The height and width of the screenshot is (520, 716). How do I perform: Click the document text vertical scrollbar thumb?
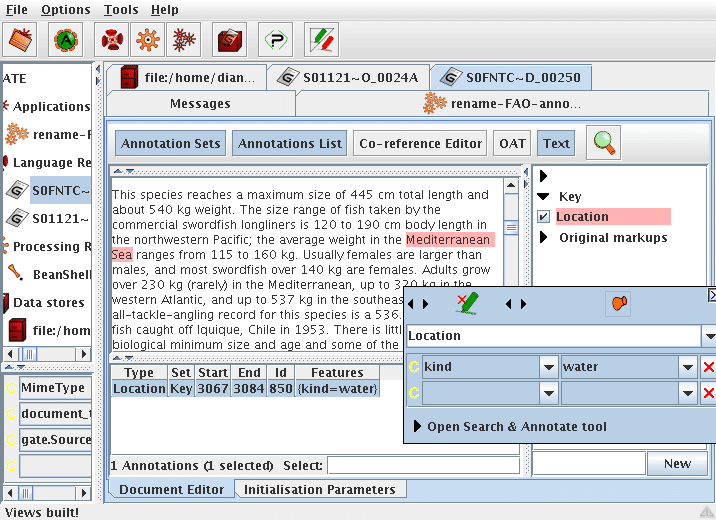511,227
